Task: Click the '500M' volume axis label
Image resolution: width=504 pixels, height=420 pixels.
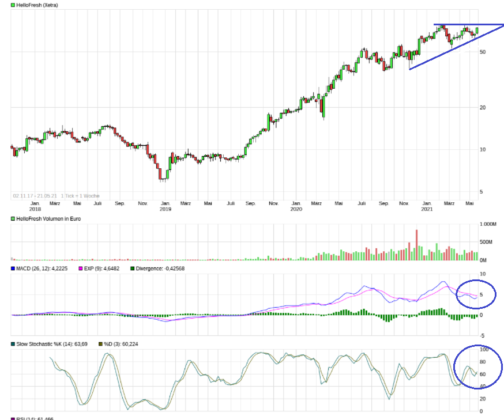Action: (x=486, y=242)
